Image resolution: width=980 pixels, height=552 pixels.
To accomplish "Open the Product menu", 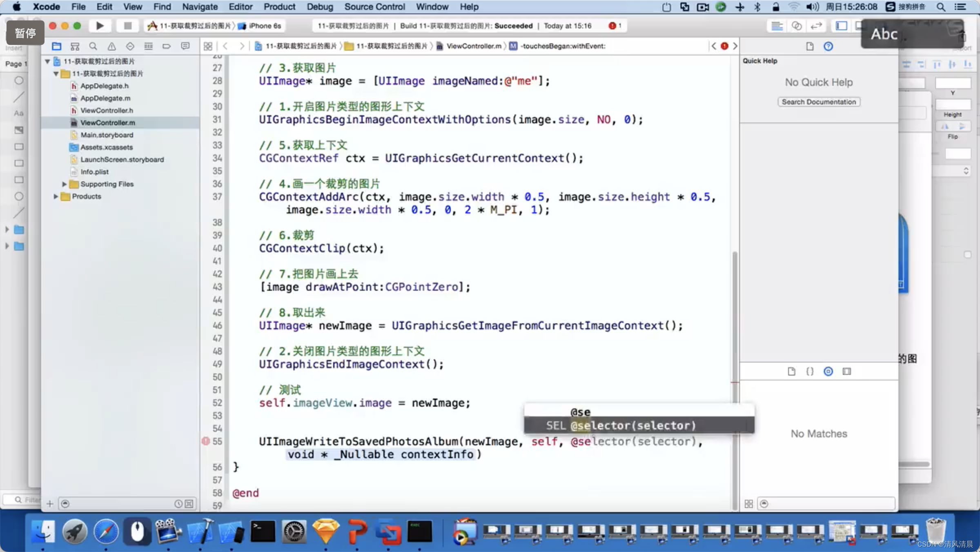I will point(279,7).
